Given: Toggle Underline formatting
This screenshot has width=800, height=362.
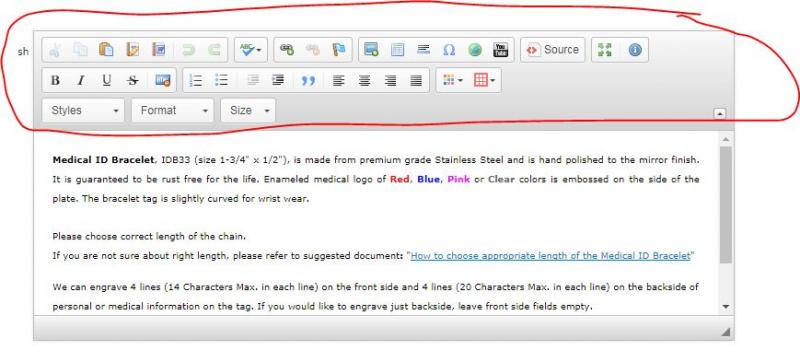Looking at the screenshot, I should (107, 81).
